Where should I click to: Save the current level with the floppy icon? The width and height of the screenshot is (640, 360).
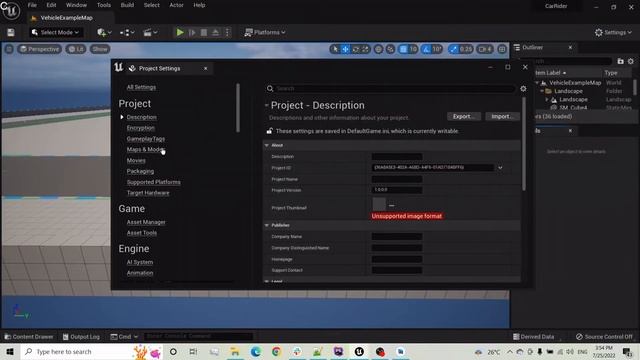coord(11,32)
